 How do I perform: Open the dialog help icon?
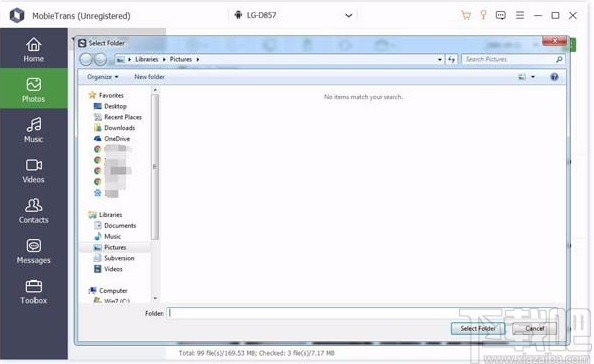(554, 77)
